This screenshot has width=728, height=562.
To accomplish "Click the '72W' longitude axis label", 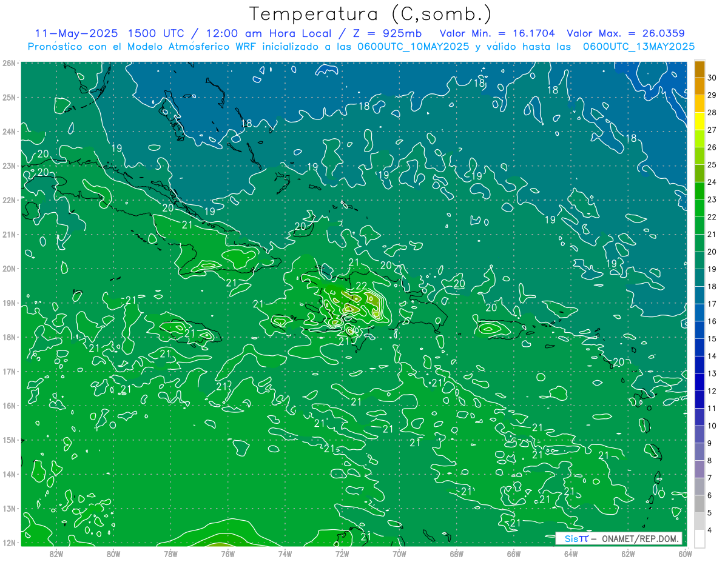I will (342, 554).
